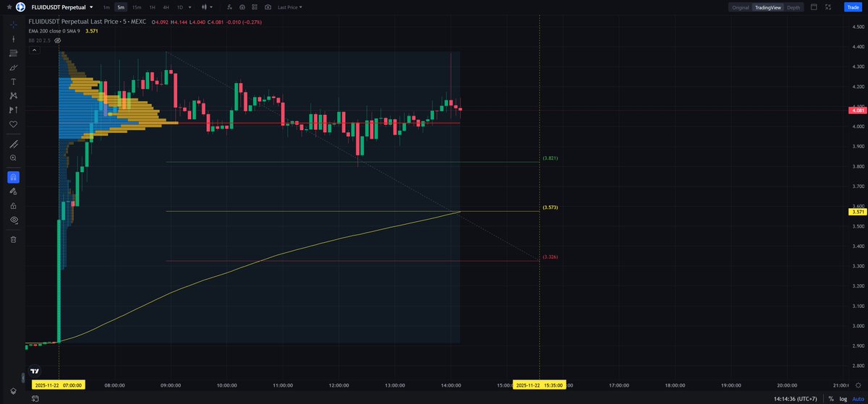This screenshot has height=404, width=868.
Task: Remove drawings with the trash icon
Action: click(13, 239)
